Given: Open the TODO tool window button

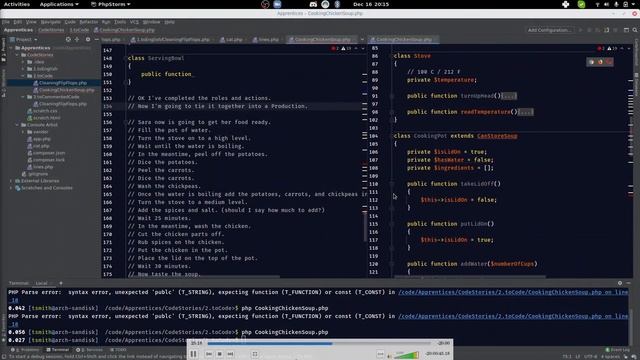Looking at the screenshot, I should pyautogui.click(x=118, y=350).
